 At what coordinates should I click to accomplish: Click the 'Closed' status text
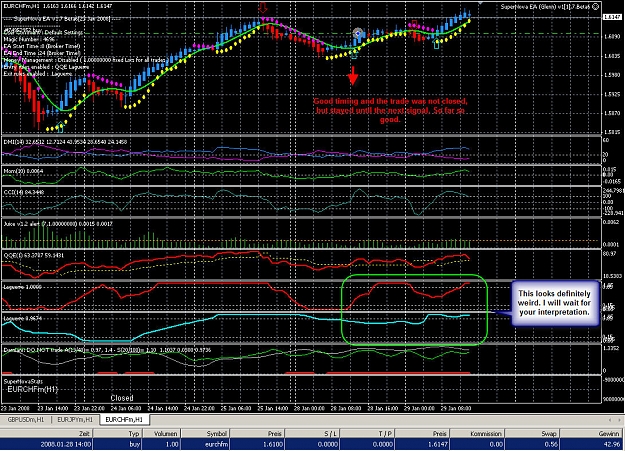[122, 398]
